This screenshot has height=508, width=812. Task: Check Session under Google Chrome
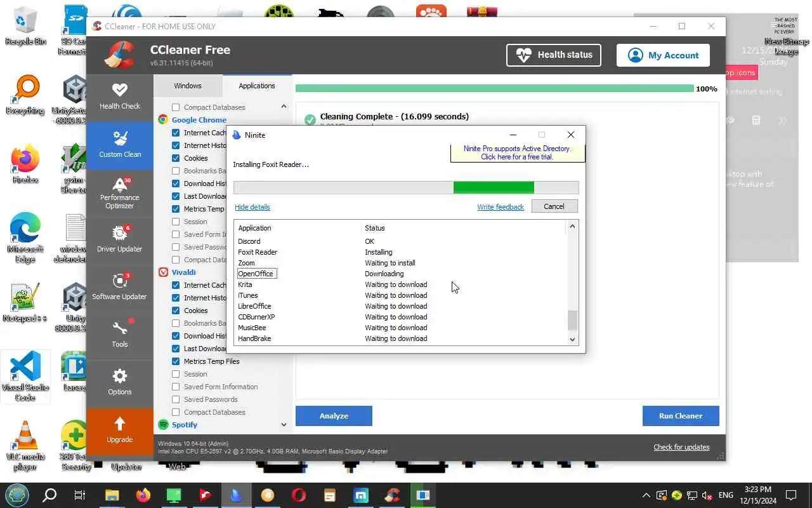(x=176, y=222)
